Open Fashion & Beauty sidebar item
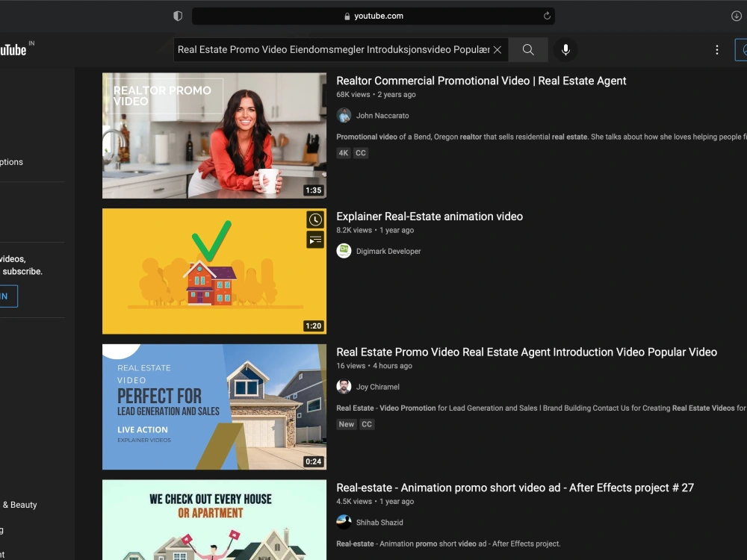This screenshot has height=560, width=747. click(x=19, y=505)
